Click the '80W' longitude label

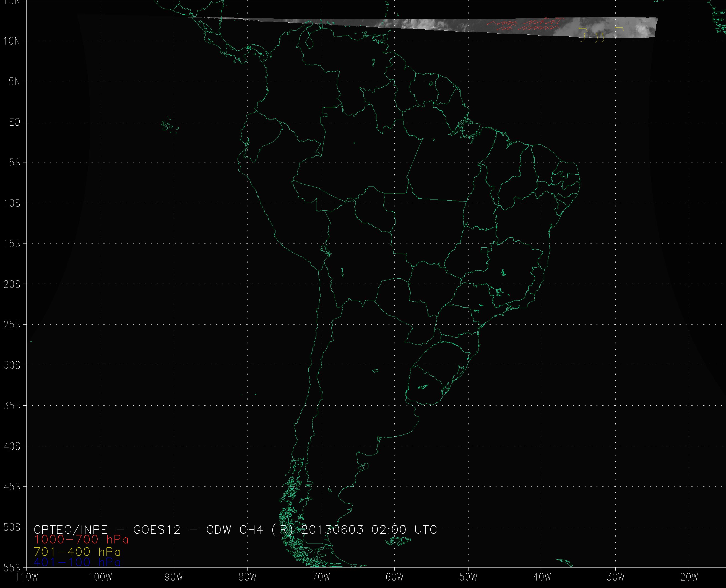pyautogui.click(x=248, y=577)
